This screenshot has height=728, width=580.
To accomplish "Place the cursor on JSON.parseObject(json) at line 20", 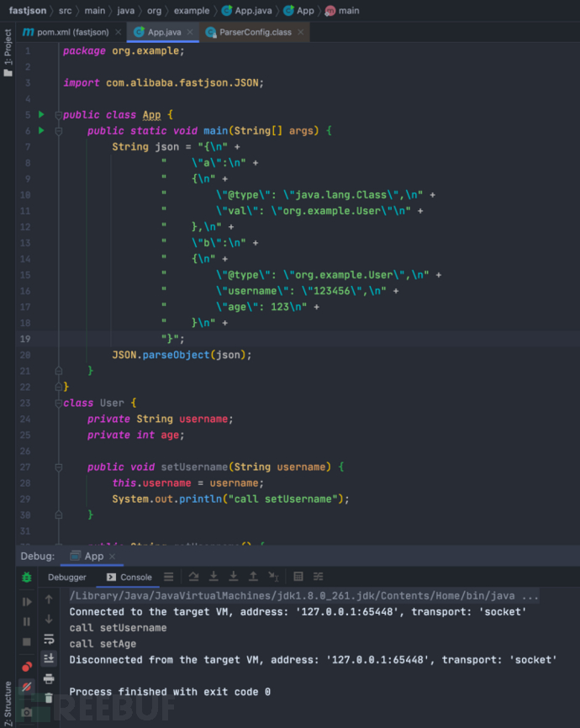I will coord(182,355).
